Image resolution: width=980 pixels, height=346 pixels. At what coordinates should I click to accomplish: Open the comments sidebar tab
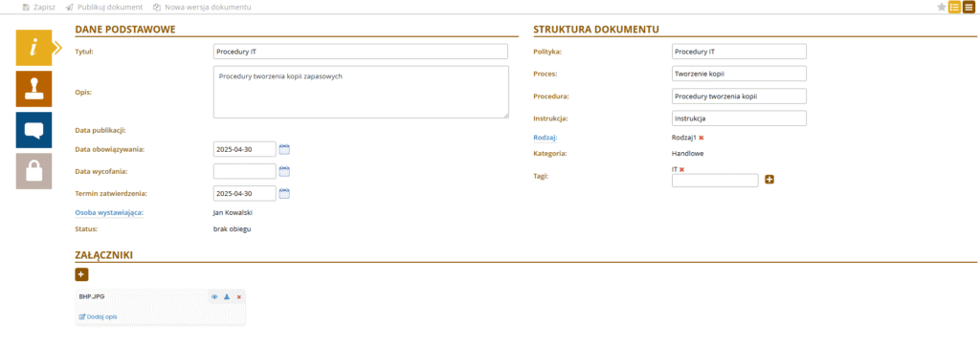click(33, 130)
